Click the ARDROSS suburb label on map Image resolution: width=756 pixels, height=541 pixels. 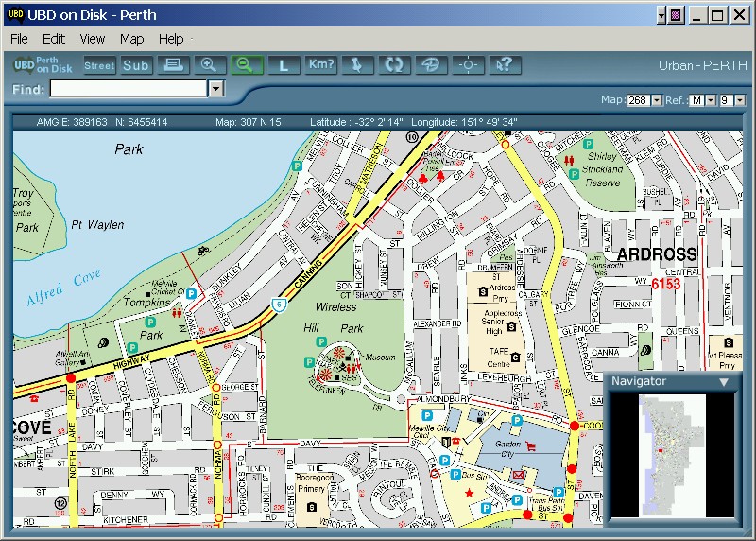tap(657, 254)
